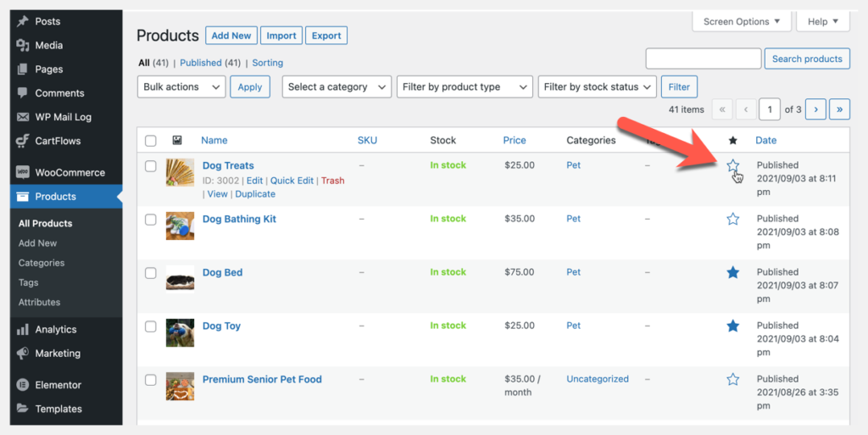Go to next page arrow in pagination
Screen dimensions: 868x435
tap(815, 109)
